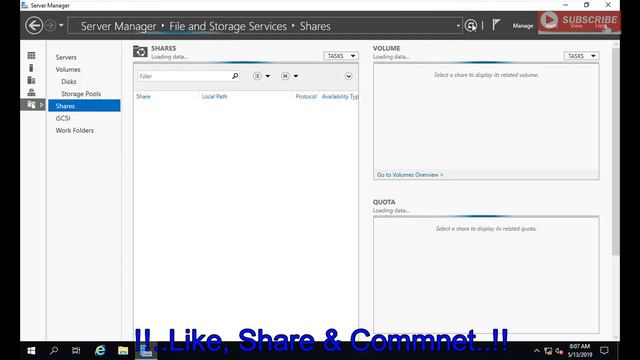This screenshot has height=360, width=640.
Task: Click the Server Manager breadcrumb
Action: pyautogui.click(x=118, y=26)
